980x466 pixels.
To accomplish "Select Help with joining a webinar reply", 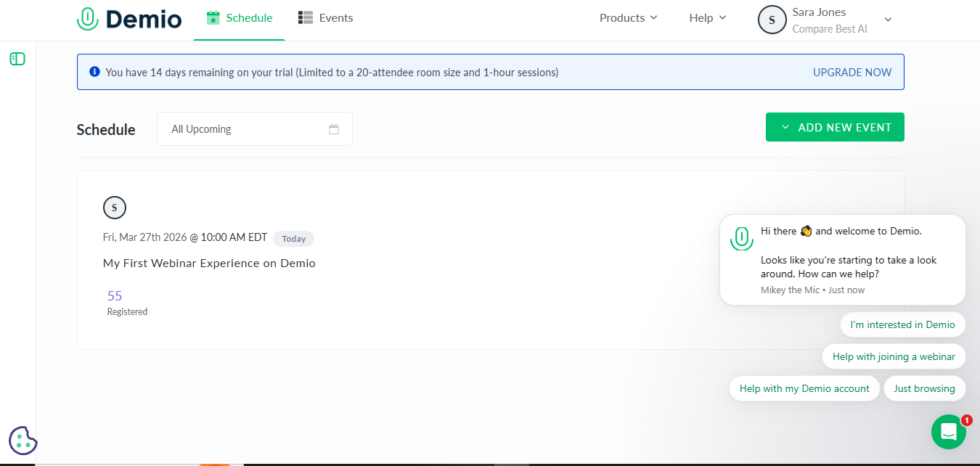I will click(894, 356).
